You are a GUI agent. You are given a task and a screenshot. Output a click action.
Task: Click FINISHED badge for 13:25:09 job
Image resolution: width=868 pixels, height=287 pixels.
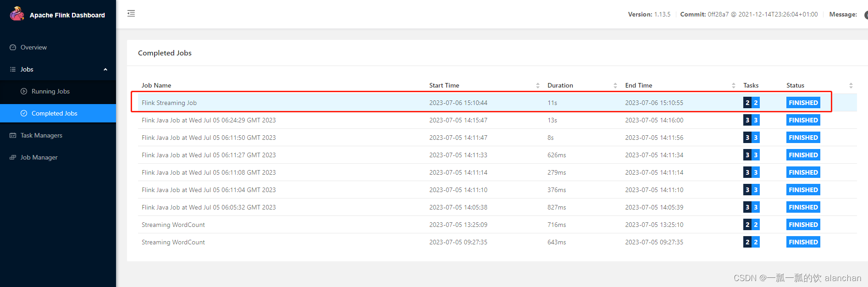tap(803, 225)
